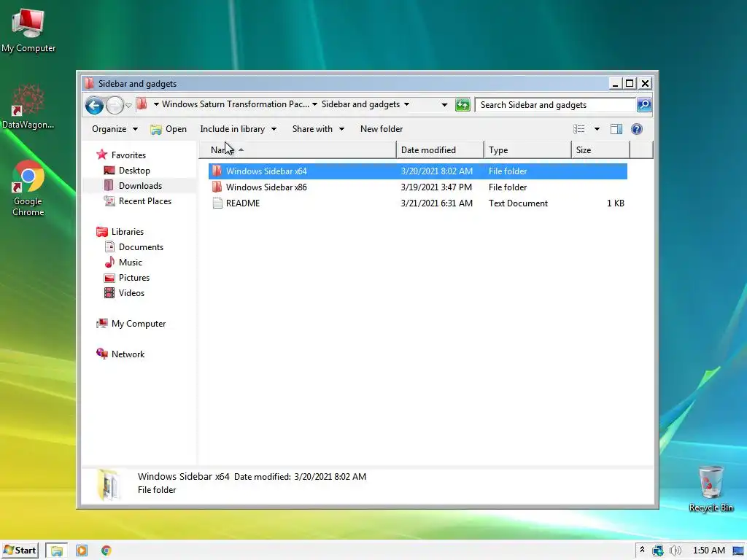
Task: Click the title bar folder icon
Action: [89, 83]
